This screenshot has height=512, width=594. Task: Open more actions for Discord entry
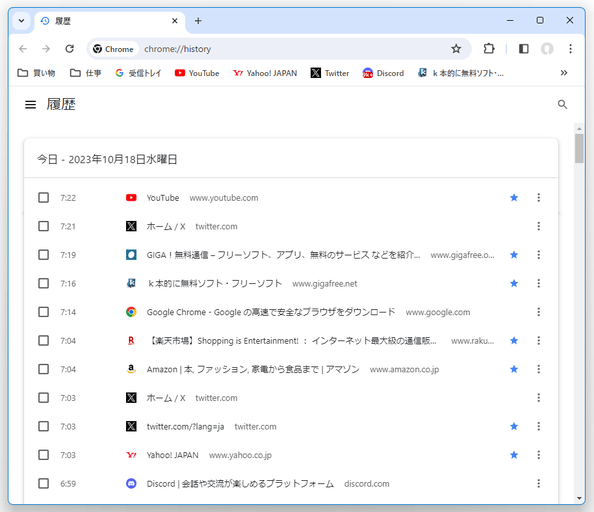(x=538, y=484)
